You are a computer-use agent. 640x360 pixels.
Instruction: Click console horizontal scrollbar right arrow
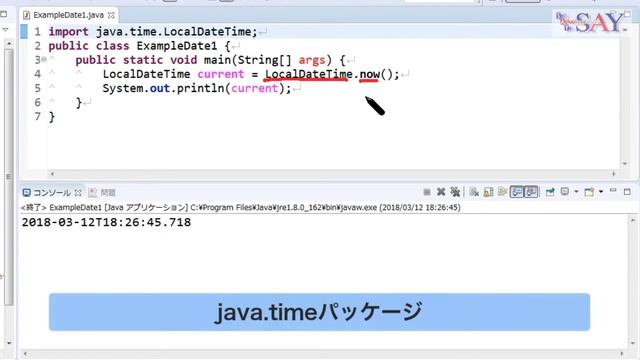pos(622,353)
